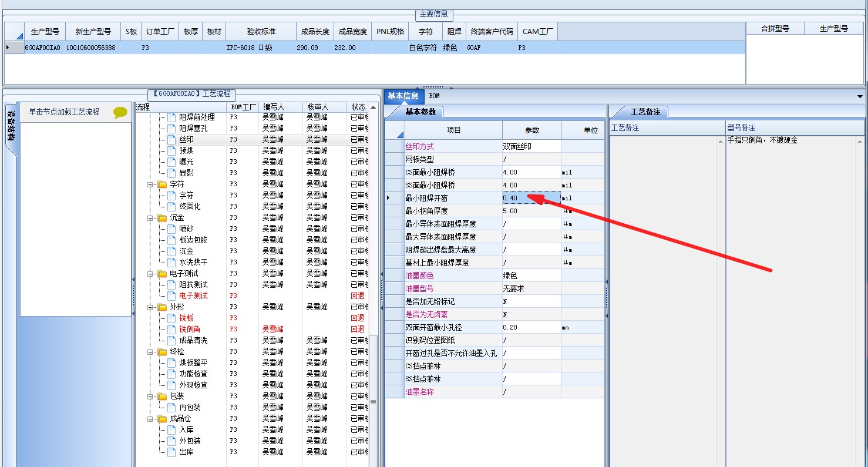Click the document icon beside red 铣倒角
Image resolution: width=868 pixels, height=467 pixels.
pyautogui.click(x=171, y=329)
